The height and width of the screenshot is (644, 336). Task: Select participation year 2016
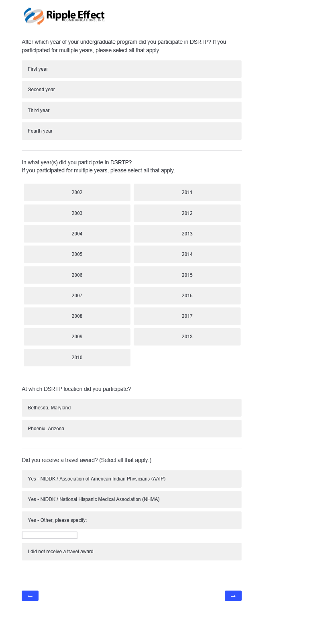point(187,296)
